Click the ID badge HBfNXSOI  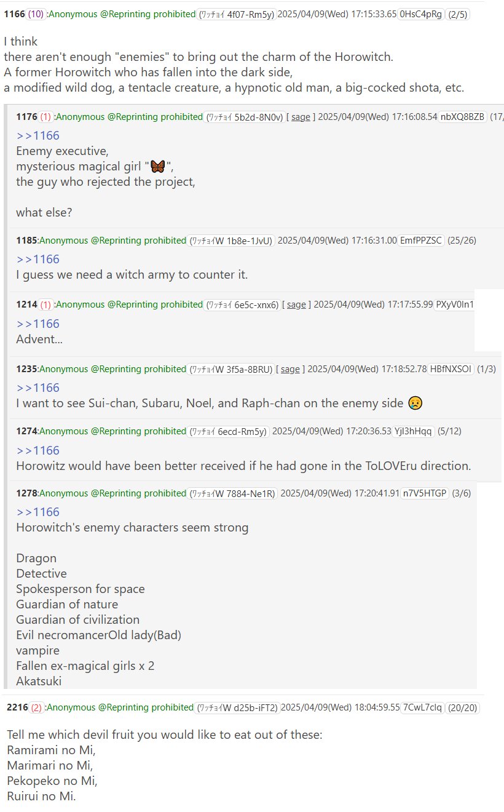pyautogui.click(x=451, y=369)
